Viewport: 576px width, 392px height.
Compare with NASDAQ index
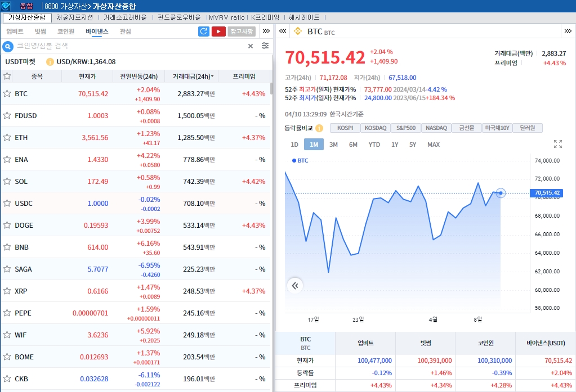pyautogui.click(x=436, y=128)
